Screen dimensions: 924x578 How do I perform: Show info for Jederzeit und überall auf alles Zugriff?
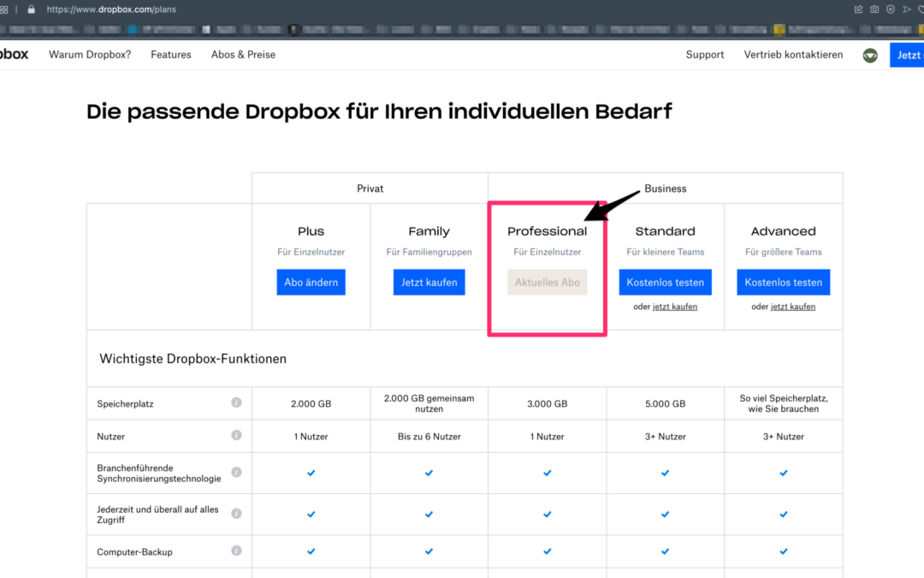[x=236, y=514]
